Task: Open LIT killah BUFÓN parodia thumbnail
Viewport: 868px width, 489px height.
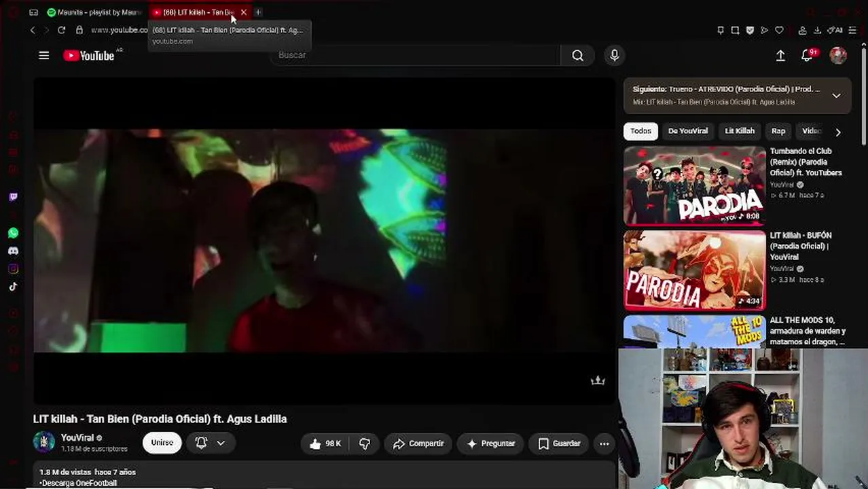Action: coord(694,270)
